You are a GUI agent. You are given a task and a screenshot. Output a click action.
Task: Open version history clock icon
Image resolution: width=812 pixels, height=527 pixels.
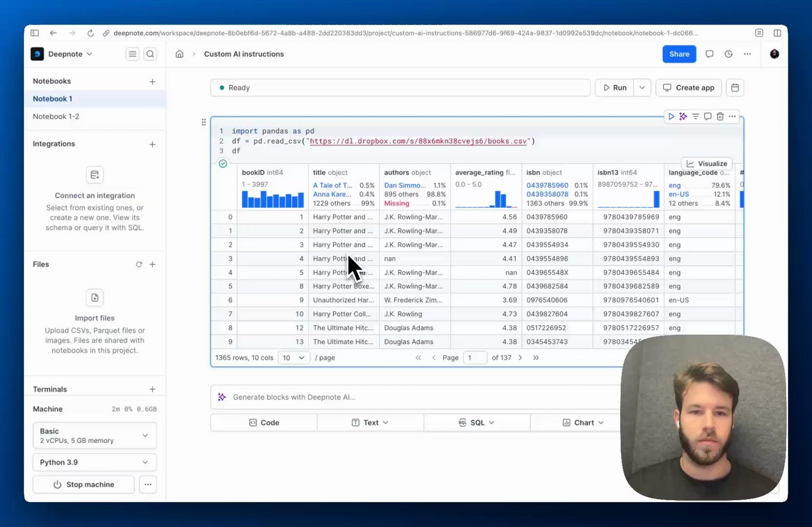pos(729,55)
